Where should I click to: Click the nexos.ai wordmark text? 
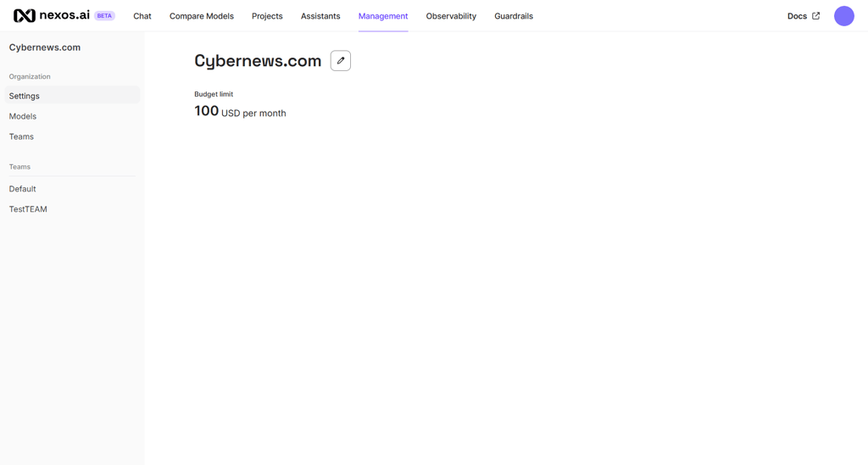pyautogui.click(x=64, y=15)
